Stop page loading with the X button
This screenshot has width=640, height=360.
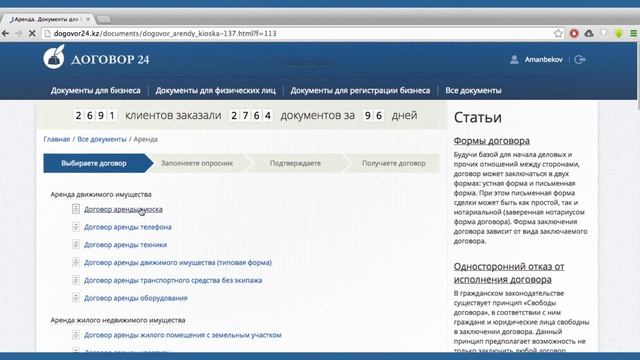pos(32,33)
